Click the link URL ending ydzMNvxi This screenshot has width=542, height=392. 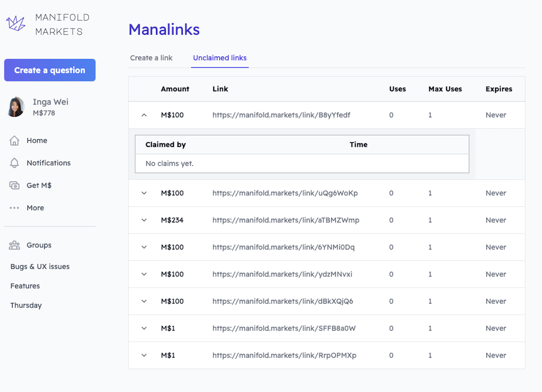tap(282, 274)
